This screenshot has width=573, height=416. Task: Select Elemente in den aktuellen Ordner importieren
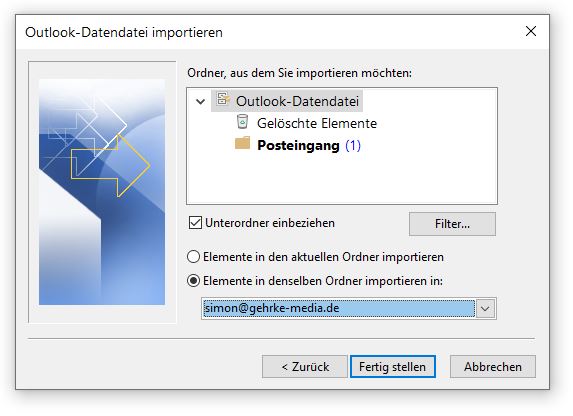[193, 257]
